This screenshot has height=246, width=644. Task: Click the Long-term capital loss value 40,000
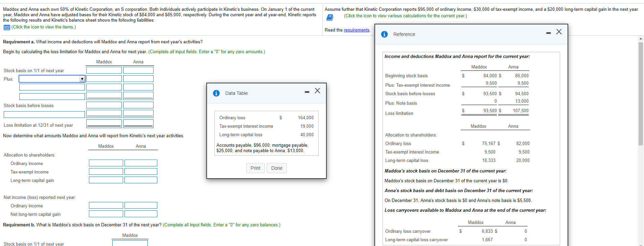(307, 135)
